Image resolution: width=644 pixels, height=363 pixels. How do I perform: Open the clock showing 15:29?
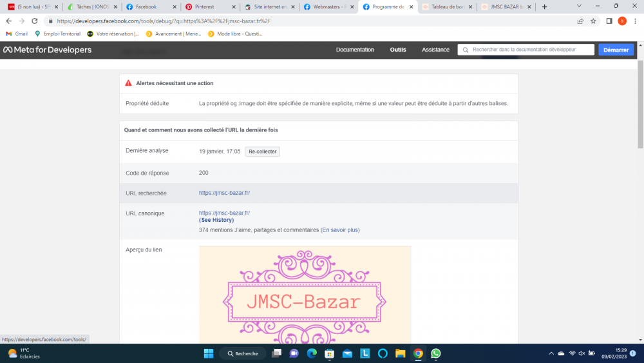tap(614, 353)
